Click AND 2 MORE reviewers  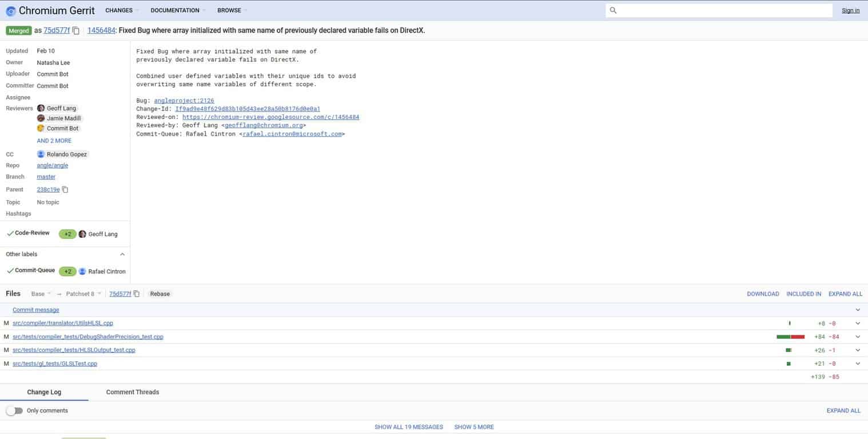(54, 141)
